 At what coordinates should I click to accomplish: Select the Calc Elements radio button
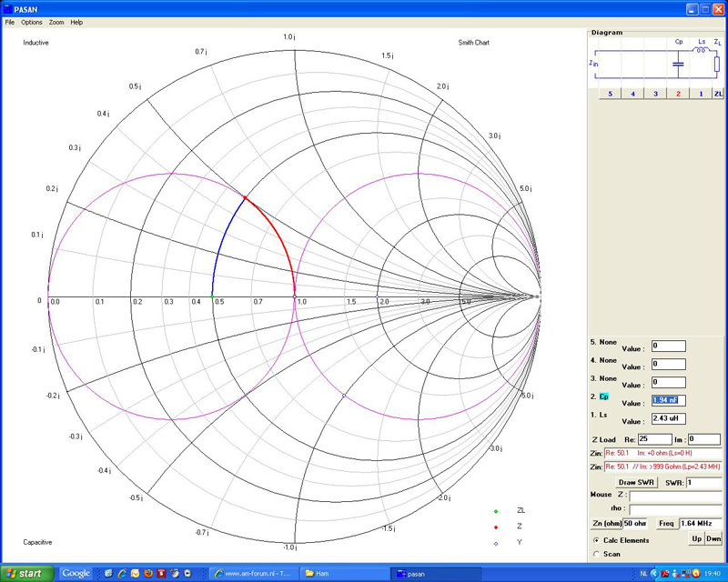[596, 540]
